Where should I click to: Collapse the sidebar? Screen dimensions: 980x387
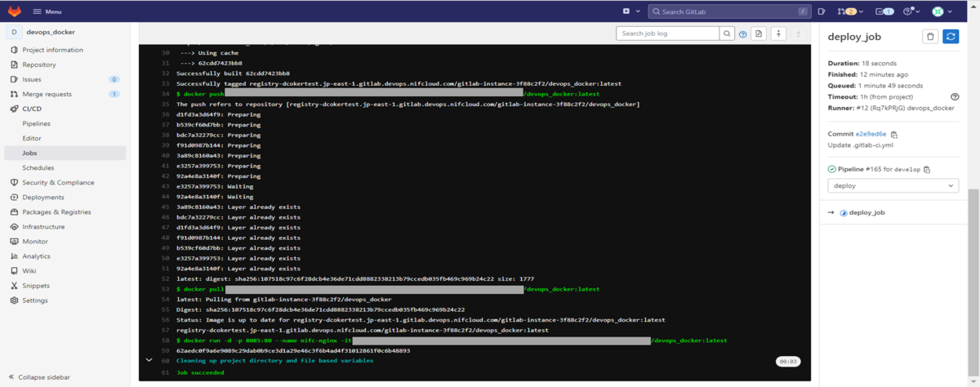(39, 377)
